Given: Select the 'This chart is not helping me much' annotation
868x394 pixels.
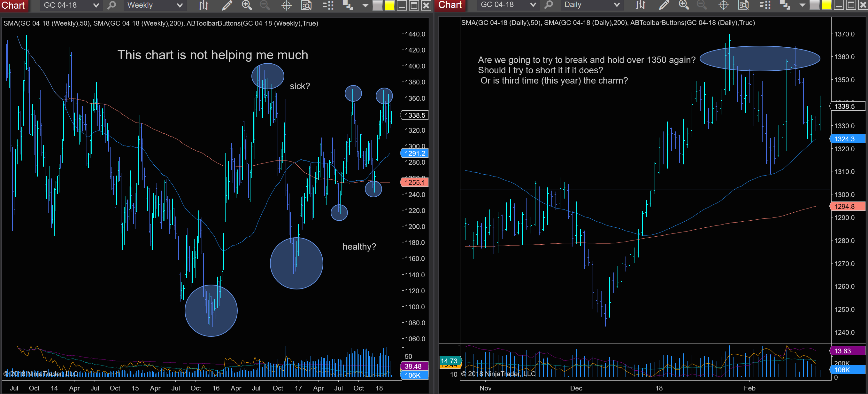Looking at the screenshot, I should click(x=213, y=55).
